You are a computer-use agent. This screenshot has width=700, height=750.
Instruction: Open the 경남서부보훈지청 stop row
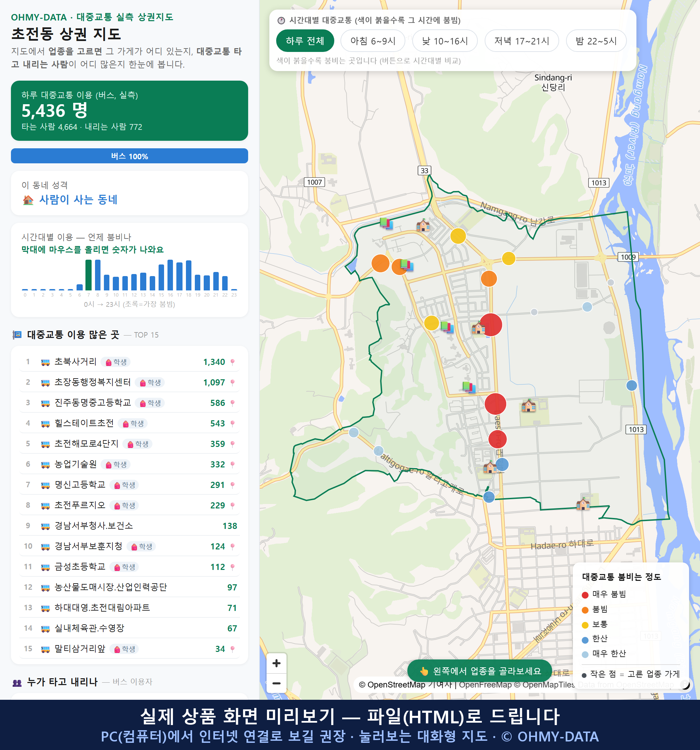coord(129,546)
